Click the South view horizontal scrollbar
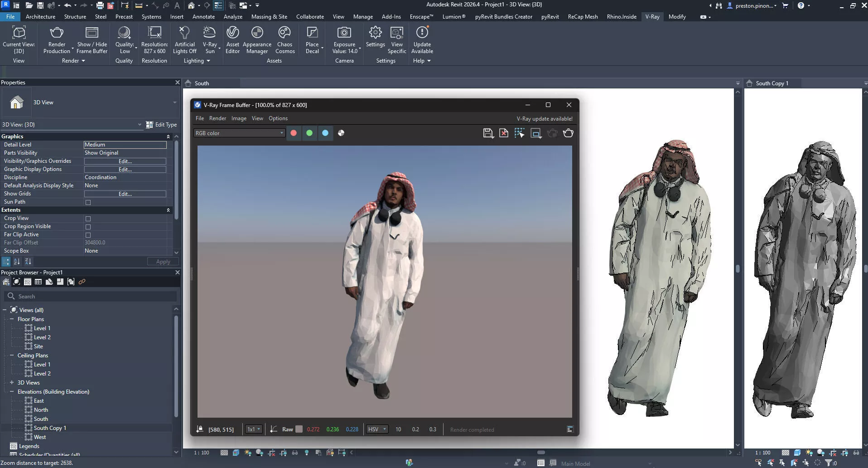 [x=541, y=452]
